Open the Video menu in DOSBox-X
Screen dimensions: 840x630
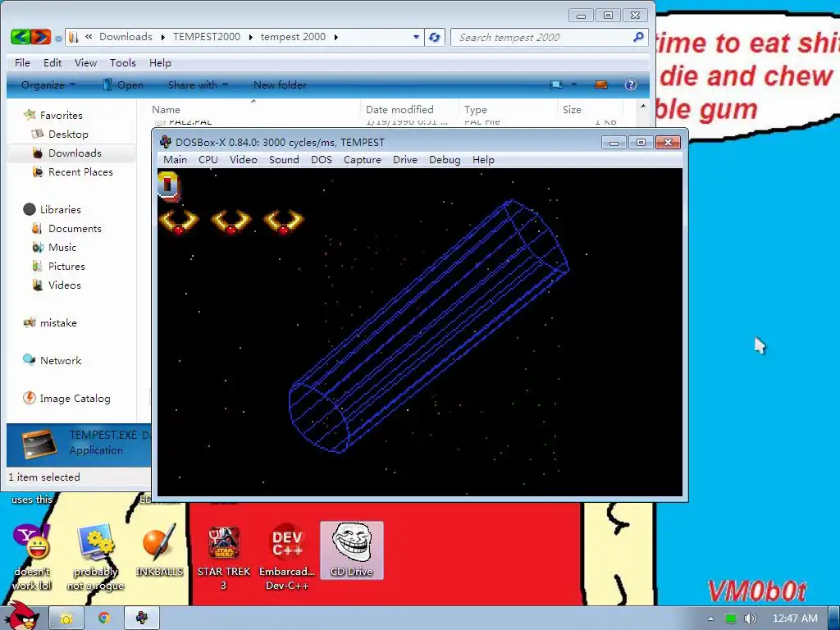point(243,160)
